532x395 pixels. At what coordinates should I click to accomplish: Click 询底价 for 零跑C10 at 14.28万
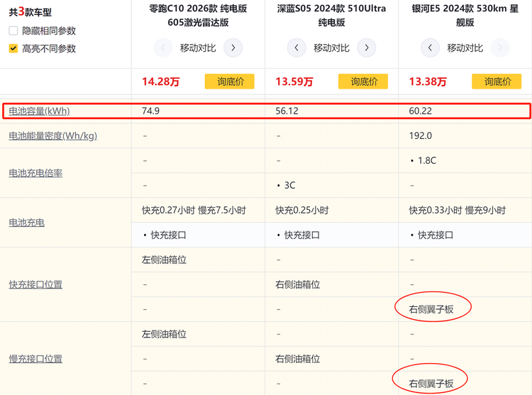point(230,82)
